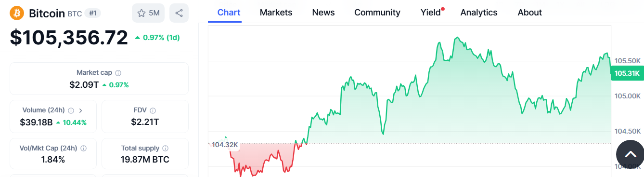This screenshot has width=644, height=177.
Task: Click info icon beside Vol/Mkt Cap (24h)
Action: (83, 149)
